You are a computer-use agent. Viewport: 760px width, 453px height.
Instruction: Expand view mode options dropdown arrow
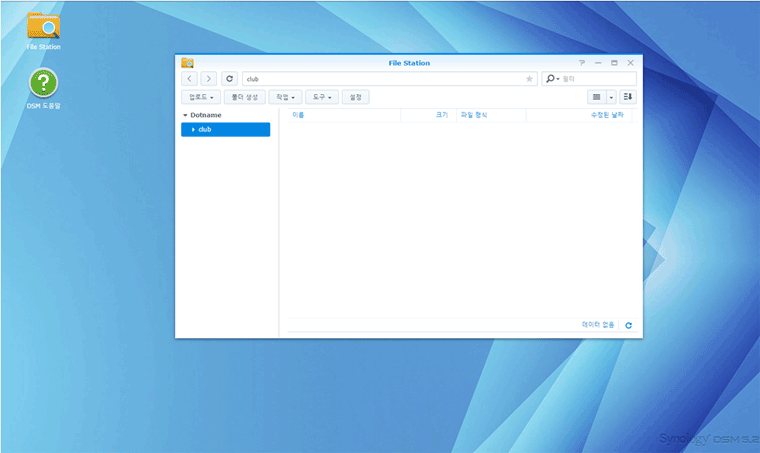[611, 97]
